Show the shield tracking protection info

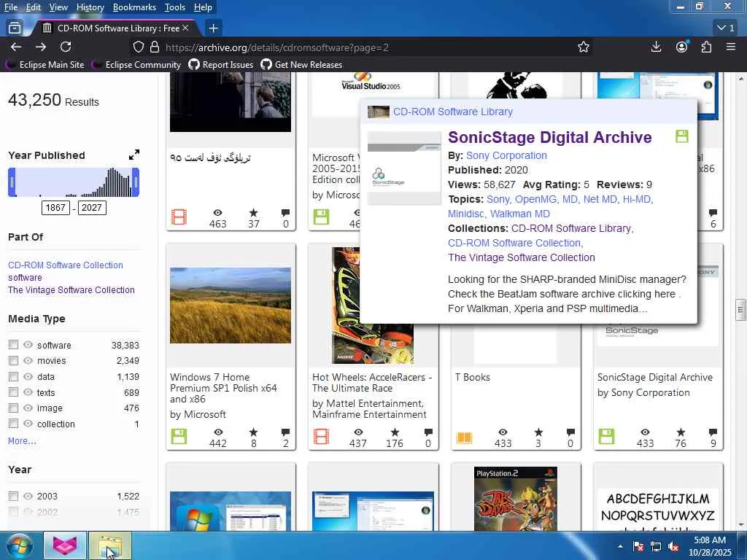pyautogui.click(x=138, y=47)
